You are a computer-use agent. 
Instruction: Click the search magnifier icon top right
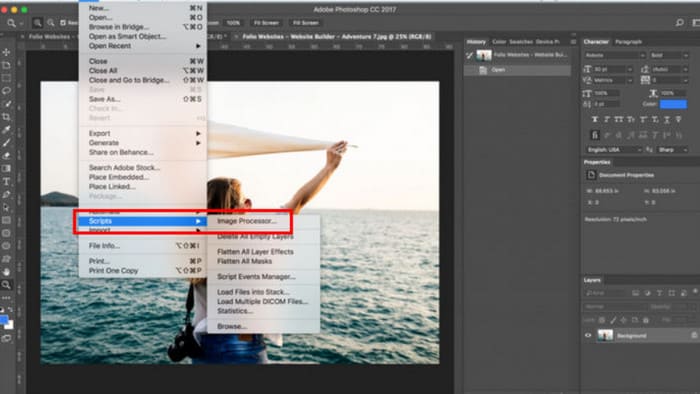pos(679,22)
